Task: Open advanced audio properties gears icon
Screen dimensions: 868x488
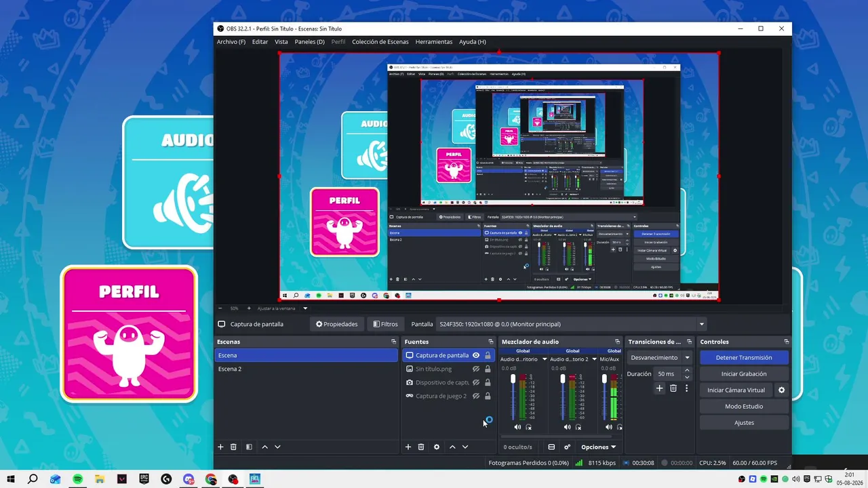Action: [x=567, y=447]
